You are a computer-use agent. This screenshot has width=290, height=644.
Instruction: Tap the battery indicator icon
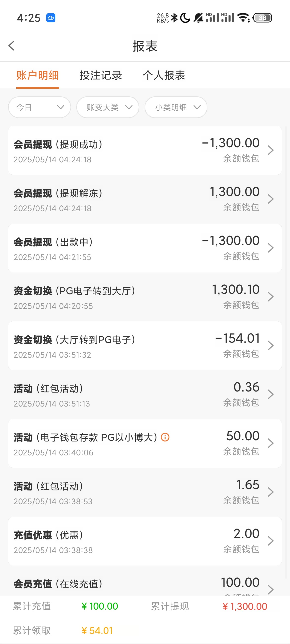coord(262,18)
